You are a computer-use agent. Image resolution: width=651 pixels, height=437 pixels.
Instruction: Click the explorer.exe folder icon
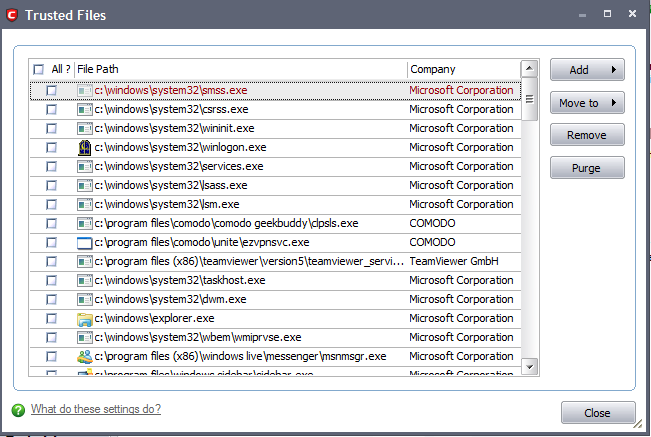point(85,318)
